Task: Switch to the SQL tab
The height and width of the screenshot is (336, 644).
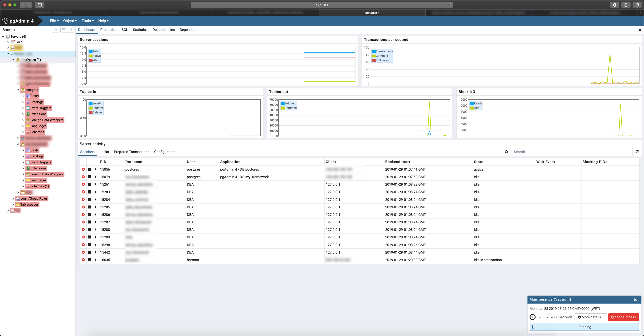Action: click(x=125, y=30)
